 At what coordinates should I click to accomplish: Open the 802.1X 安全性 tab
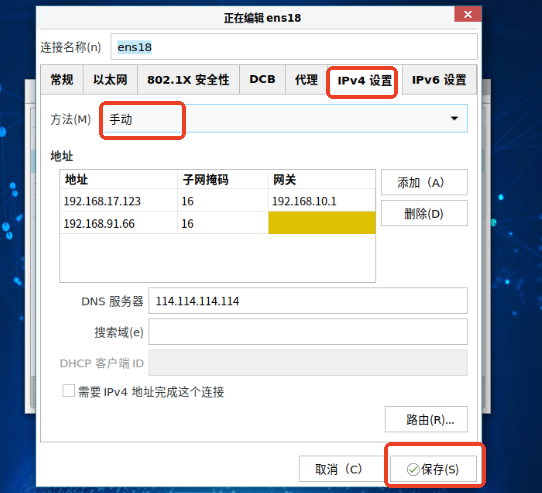188,80
